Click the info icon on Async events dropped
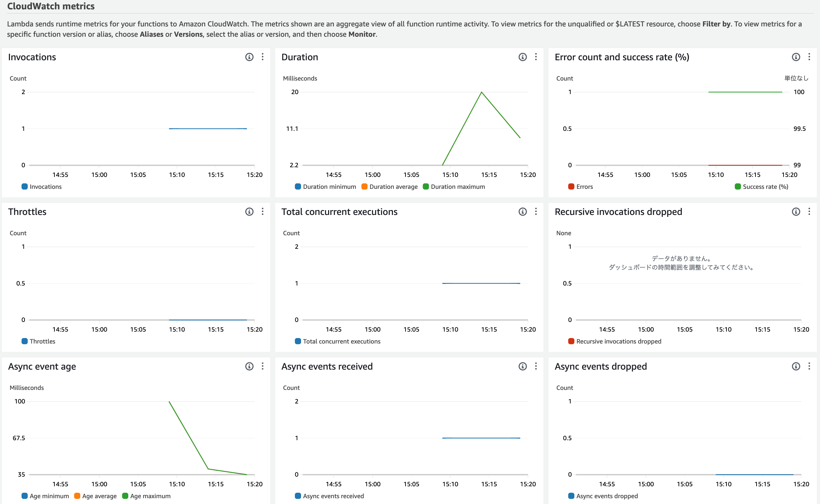The width and height of the screenshot is (820, 504). tap(796, 366)
